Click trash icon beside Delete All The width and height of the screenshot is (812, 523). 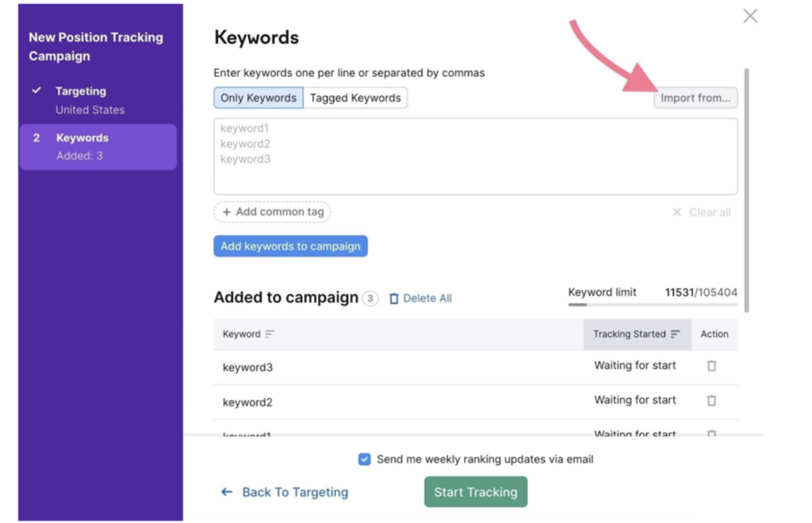[394, 298]
